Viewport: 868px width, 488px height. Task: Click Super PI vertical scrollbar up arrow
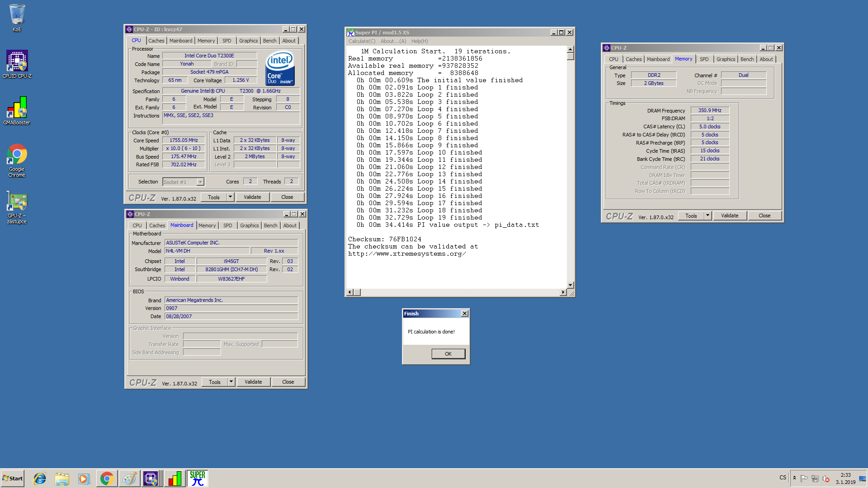click(x=571, y=49)
